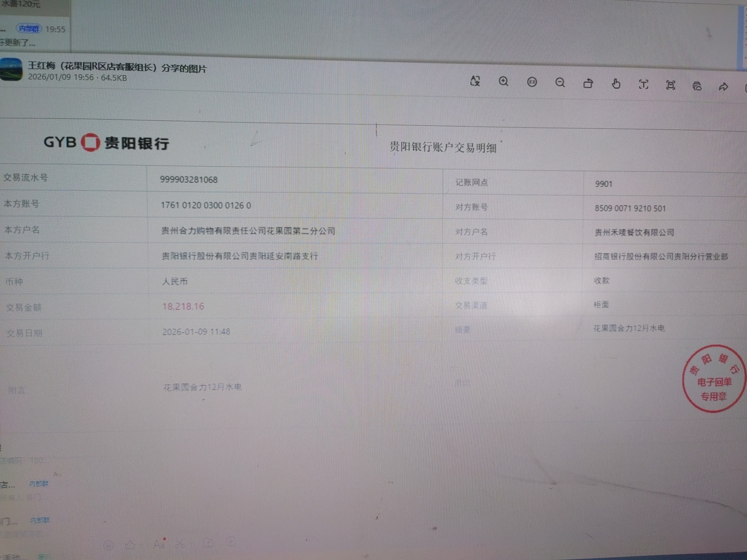Click the 贵阳银行 logo in image
The width and height of the screenshot is (747, 560).
(x=106, y=142)
